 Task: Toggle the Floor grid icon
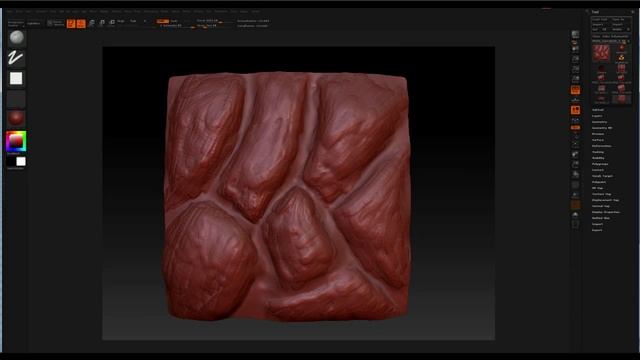575,100
